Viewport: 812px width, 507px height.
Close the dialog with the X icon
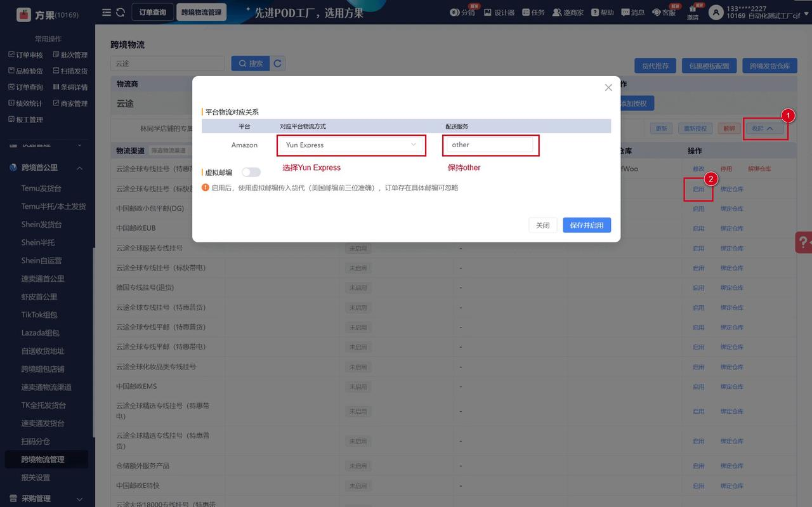coord(608,88)
